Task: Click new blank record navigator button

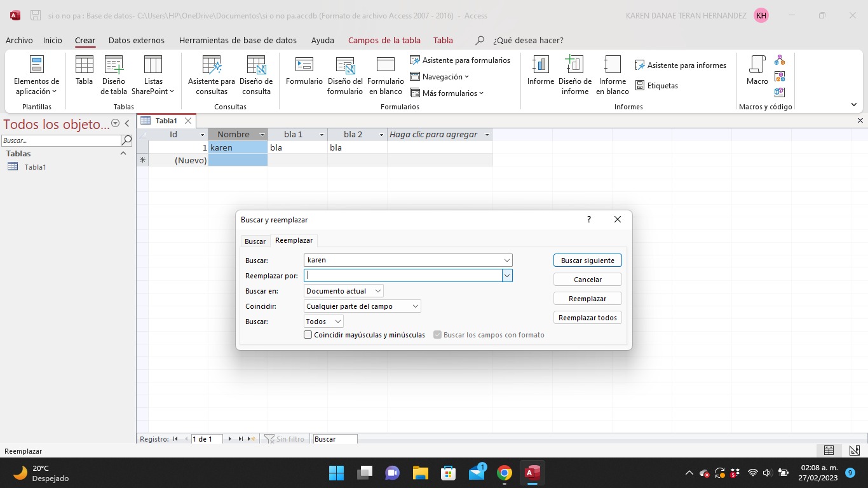Action: 252,439
